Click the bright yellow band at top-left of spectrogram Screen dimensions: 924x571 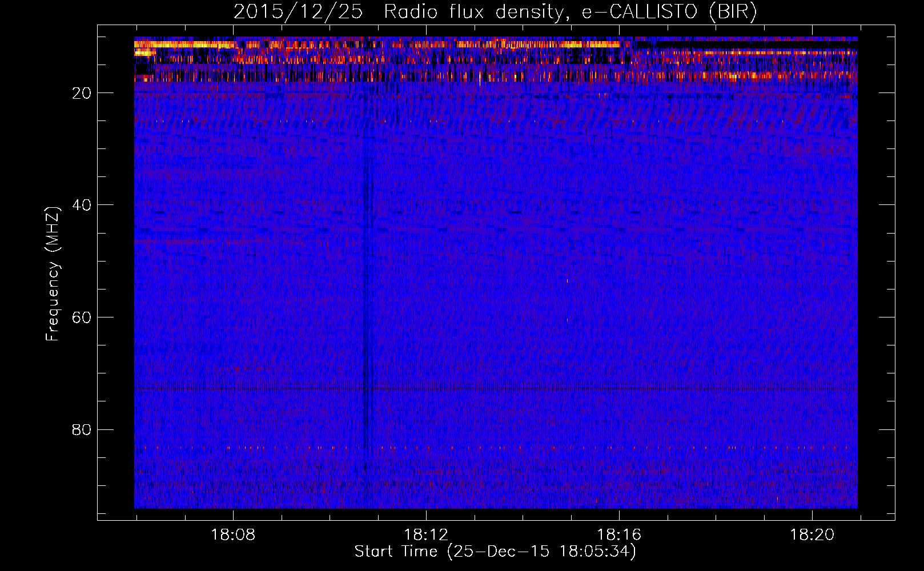click(183, 44)
